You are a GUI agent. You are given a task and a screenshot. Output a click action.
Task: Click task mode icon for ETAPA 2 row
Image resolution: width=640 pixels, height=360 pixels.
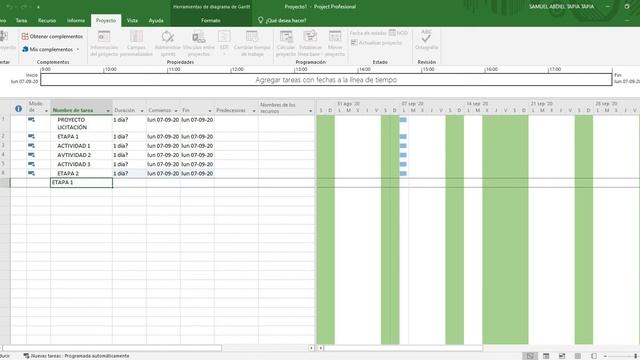click(x=31, y=173)
